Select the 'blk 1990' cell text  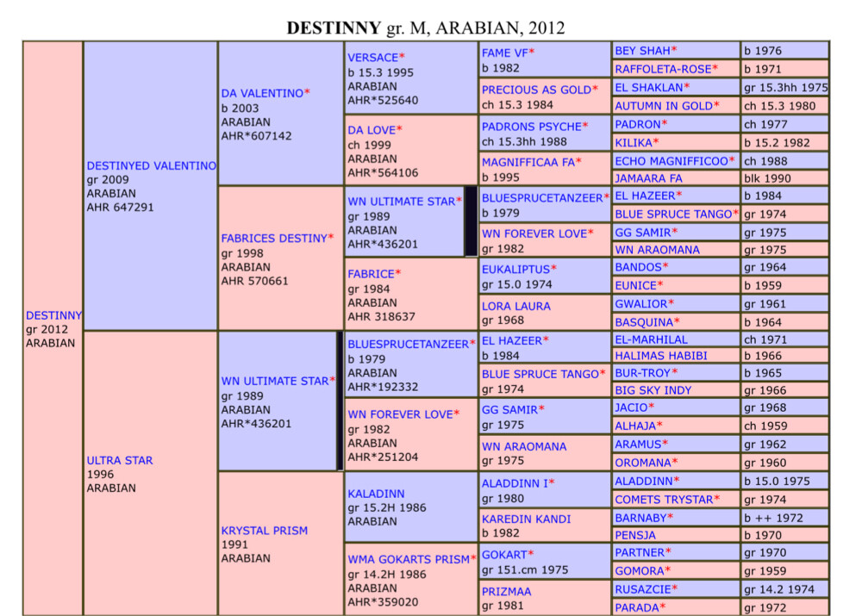(x=767, y=178)
